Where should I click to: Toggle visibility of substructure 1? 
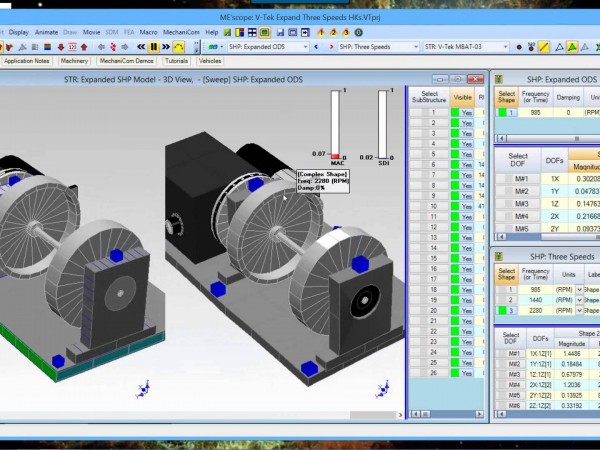(x=462, y=112)
